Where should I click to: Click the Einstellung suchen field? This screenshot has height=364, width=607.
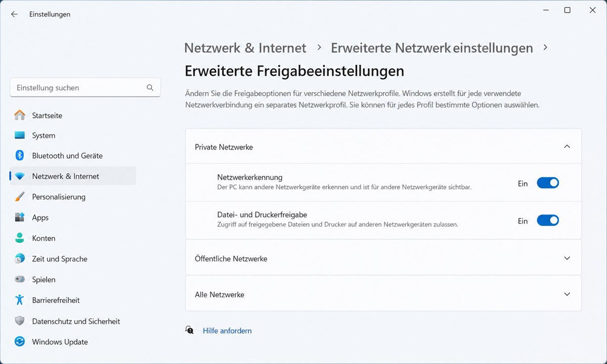tap(85, 87)
